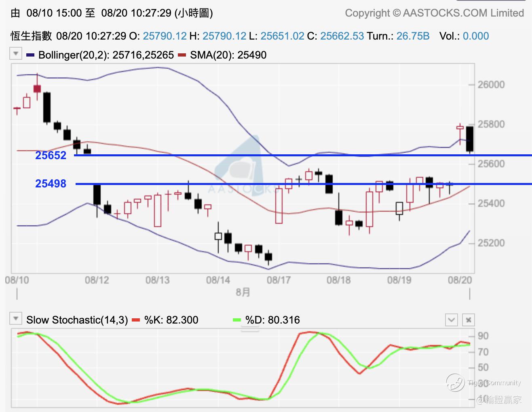The width and height of the screenshot is (532, 412).
Task: Click the 小時圖 hourly chart label
Action: click(194, 13)
